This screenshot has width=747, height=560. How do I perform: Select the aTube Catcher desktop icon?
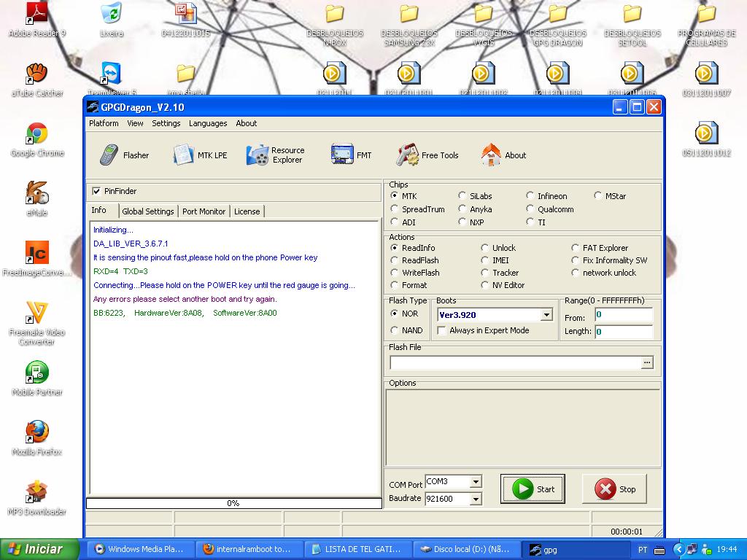coord(36,79)
